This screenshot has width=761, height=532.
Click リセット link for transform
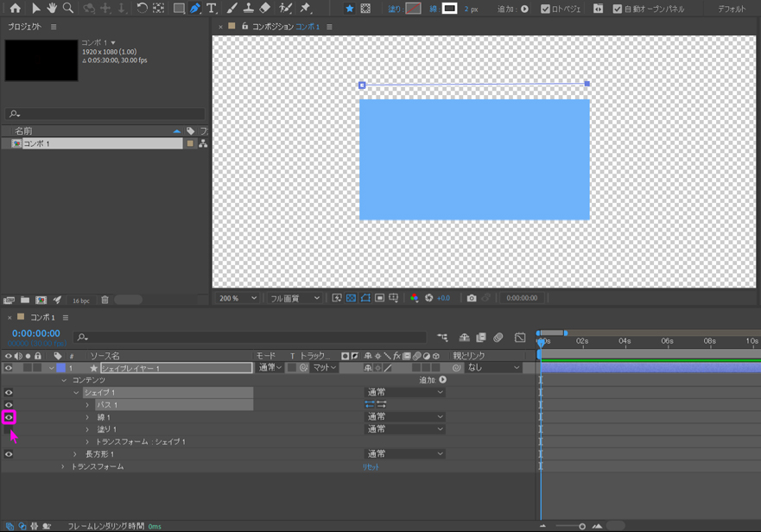[x=371, y=466]
